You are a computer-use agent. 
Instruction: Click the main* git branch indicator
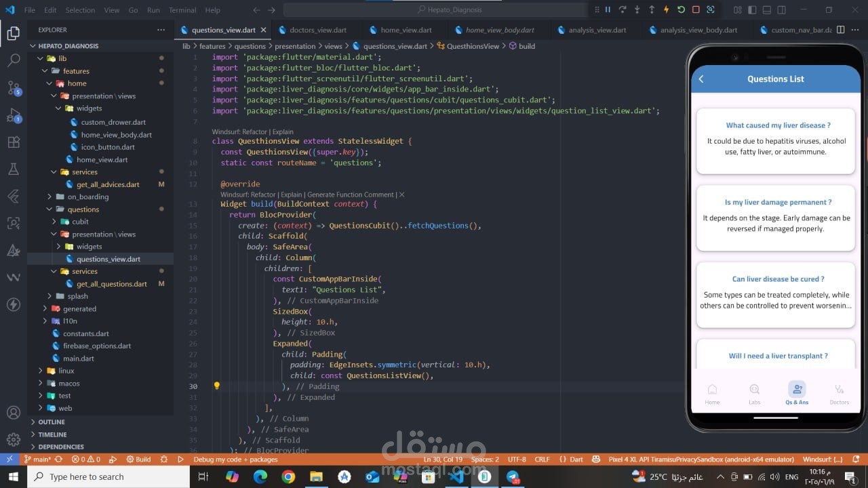pos(37,459)
